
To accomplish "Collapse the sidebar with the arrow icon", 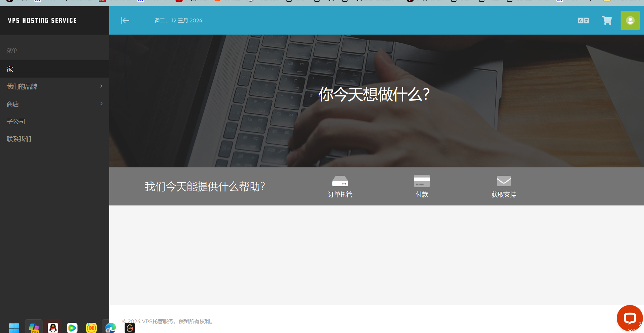I will [x=125, y=21].
